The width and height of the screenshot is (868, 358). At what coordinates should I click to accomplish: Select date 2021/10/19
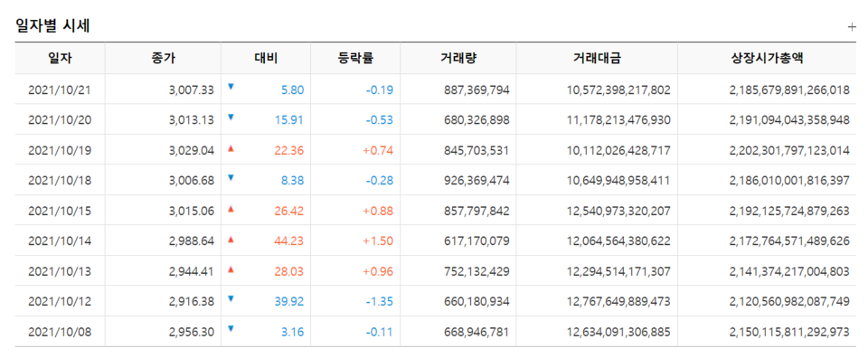[60, 150]
